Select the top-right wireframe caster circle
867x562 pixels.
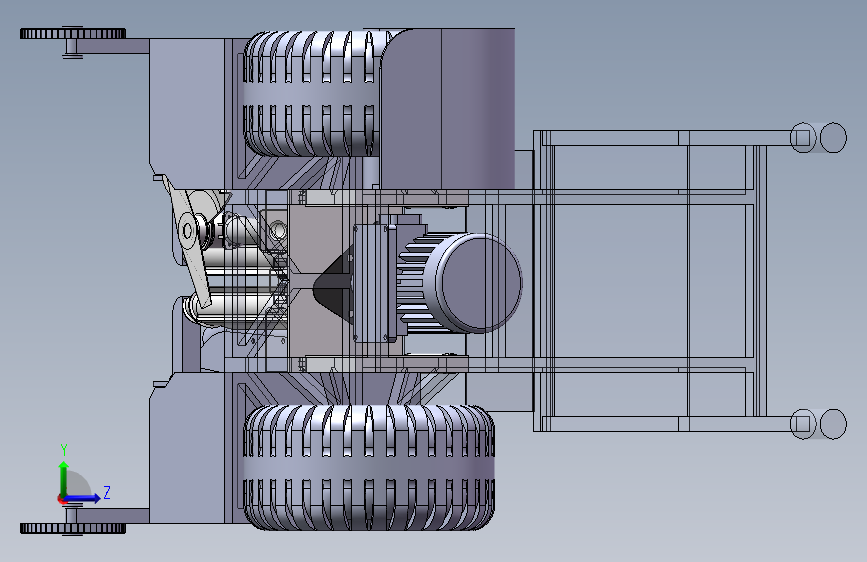pyautogui.click(x=833, y=137)
